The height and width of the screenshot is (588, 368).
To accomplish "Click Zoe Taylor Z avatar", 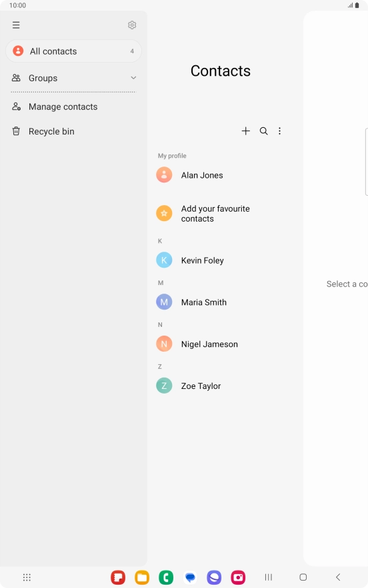I will click(x=164, y=386).
